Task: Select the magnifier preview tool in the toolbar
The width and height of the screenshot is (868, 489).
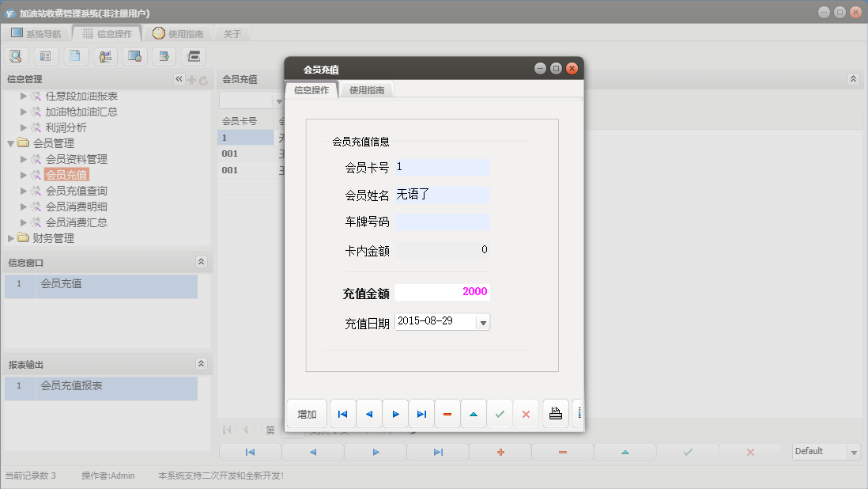Action: 17,56
